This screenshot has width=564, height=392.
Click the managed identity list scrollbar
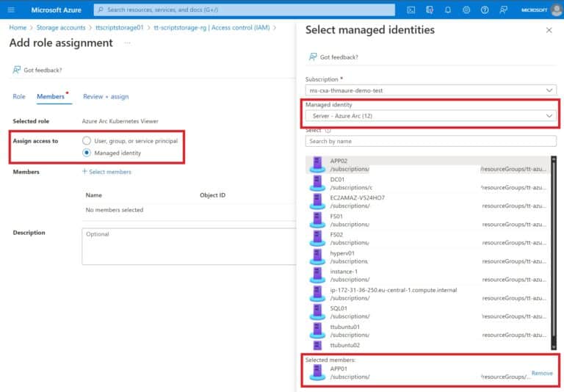[x=554, y=253]
